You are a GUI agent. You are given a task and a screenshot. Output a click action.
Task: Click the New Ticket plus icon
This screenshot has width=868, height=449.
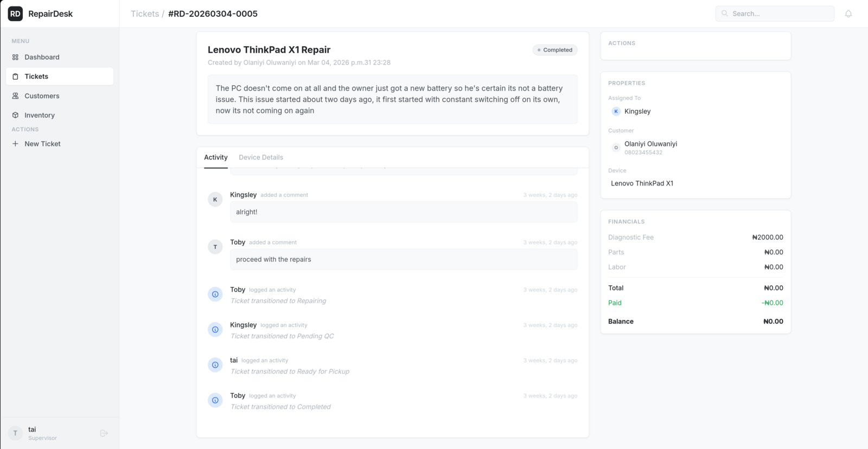(x=15, y=144)
